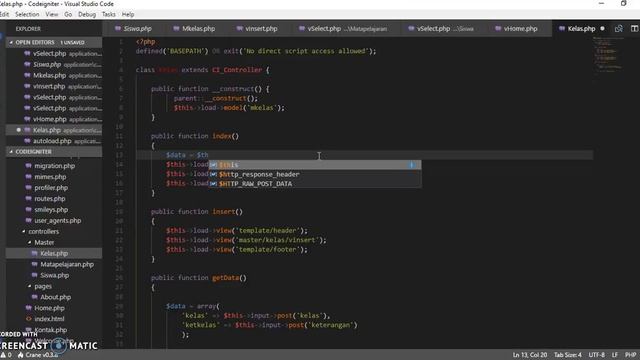Click unsaved dot beside Kelas.php in Open Editors
The image size is (640, 360).
(18, 130)
